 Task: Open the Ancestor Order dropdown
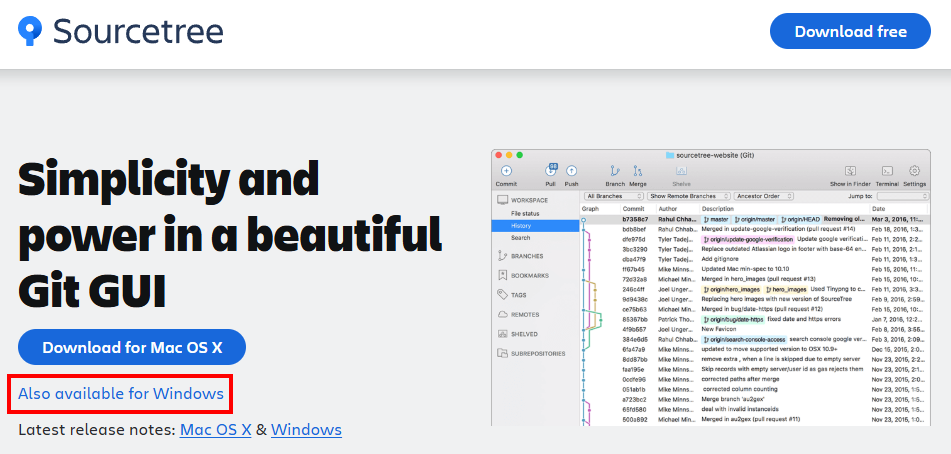tap(764, 196)
